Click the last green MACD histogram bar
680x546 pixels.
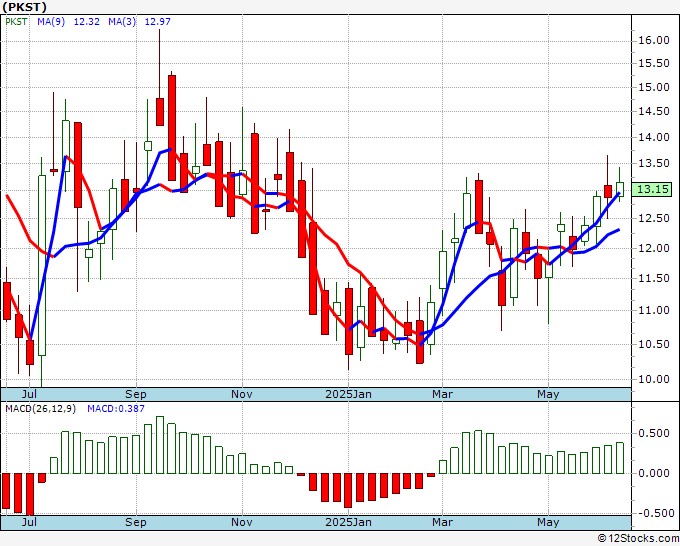620,458
